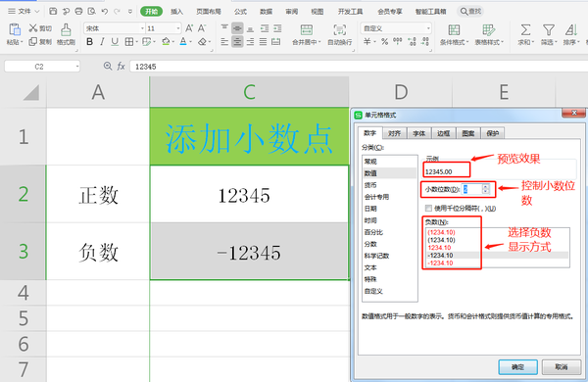Toggle Italic formatting

point(102,41)
